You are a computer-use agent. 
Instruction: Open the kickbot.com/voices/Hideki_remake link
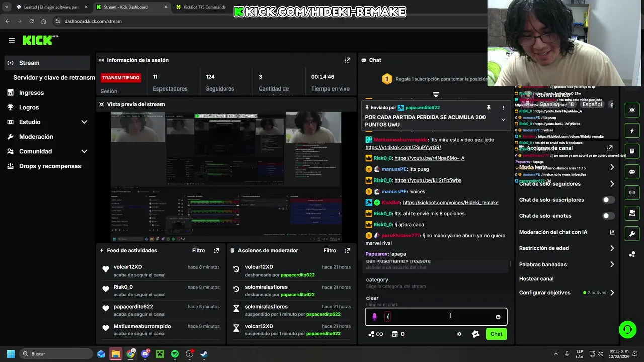(x=450, y=202)
